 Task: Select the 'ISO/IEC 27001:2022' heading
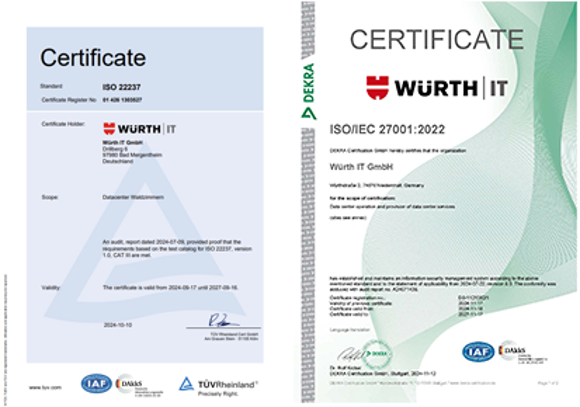pos(387,130)
